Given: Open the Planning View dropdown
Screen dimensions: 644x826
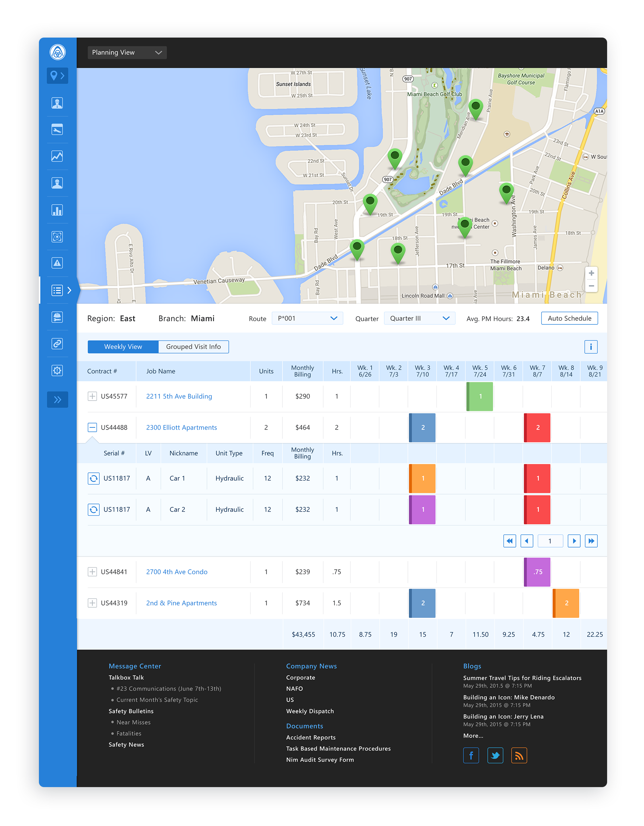Looking at the screenshot, I should point(127,53).
